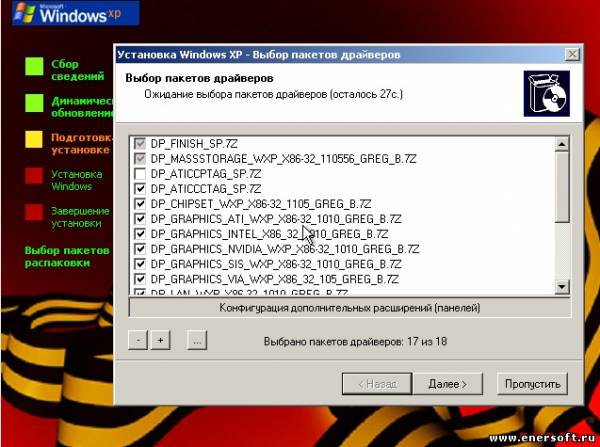Open Конфигурация дополнительных расширений panel button

[x=350, y=308]
